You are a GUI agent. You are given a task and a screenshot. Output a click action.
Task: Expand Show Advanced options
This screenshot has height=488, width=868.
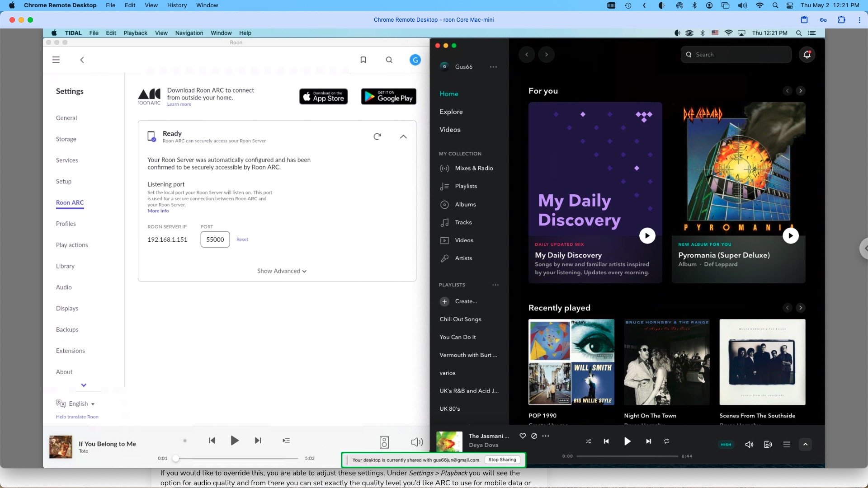click(282, 271)
